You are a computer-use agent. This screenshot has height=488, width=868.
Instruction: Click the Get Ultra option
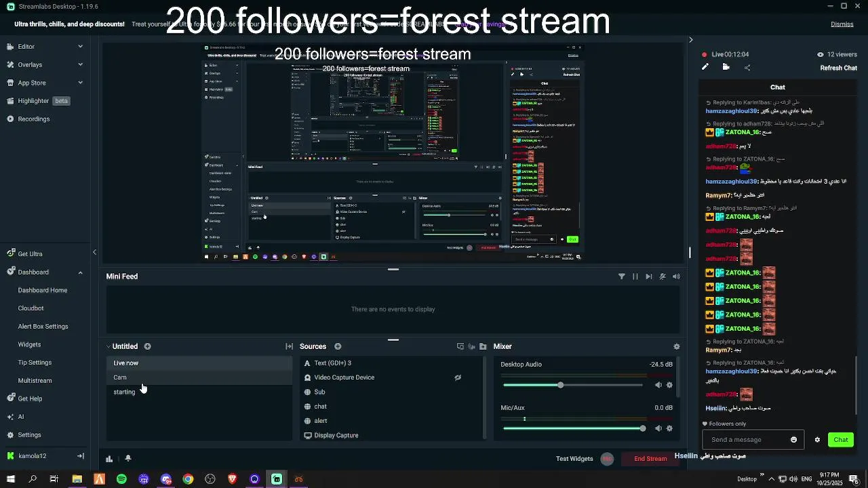pos(24,254)
